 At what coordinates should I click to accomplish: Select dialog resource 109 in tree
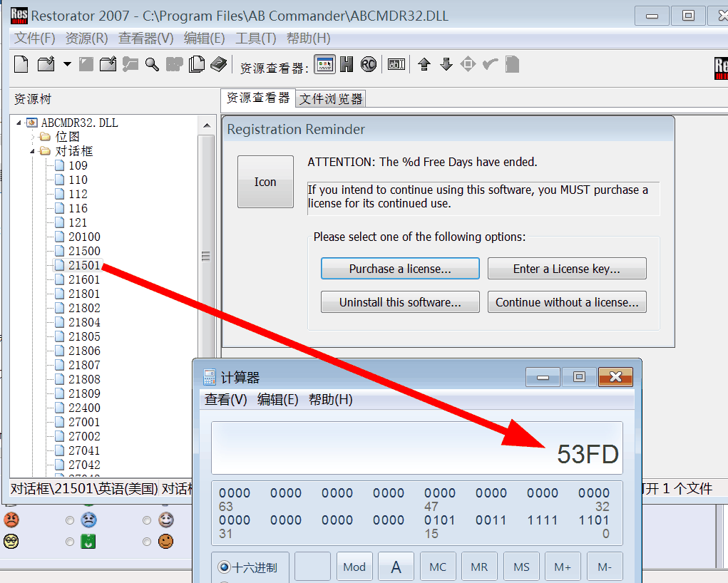pos(78,166)
